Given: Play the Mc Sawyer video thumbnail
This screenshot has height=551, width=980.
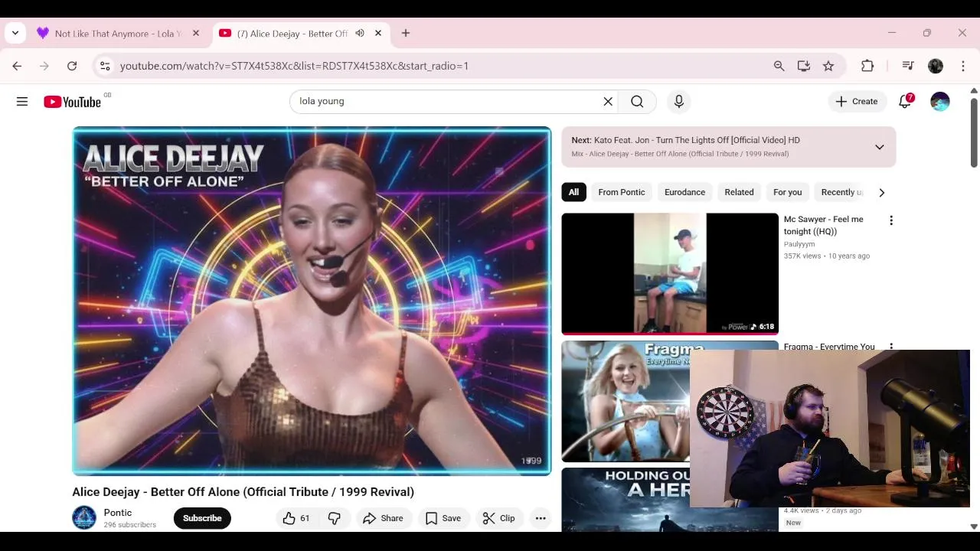Looking at the screenshot, I should [670, 274].
